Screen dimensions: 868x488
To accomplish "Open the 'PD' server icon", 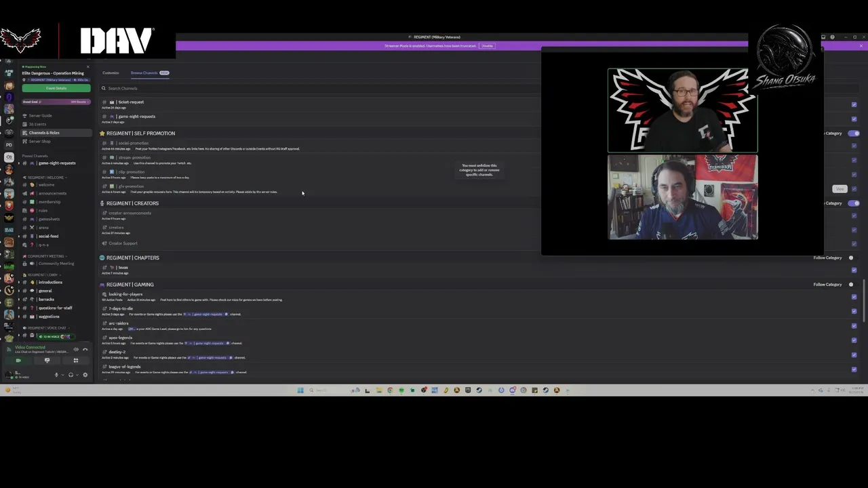I will pyautogui.click(x=9, y=145).
